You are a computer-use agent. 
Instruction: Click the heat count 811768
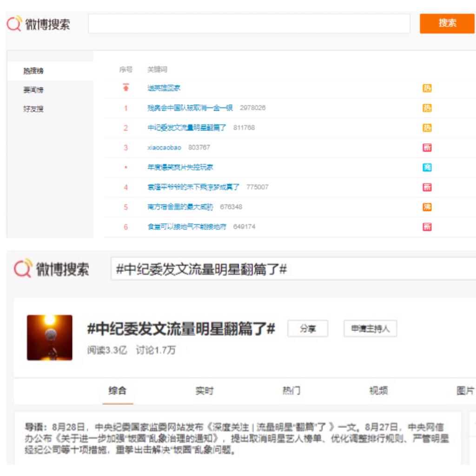point(244,127)
